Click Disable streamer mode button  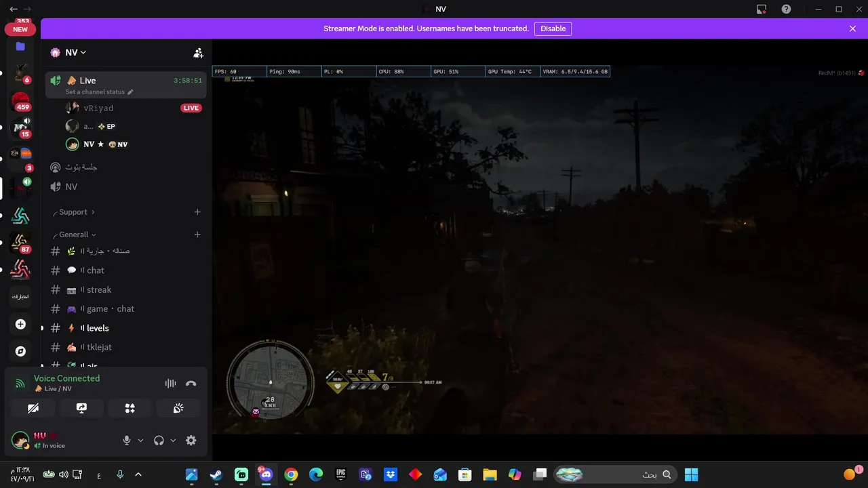tap(553, 28)
